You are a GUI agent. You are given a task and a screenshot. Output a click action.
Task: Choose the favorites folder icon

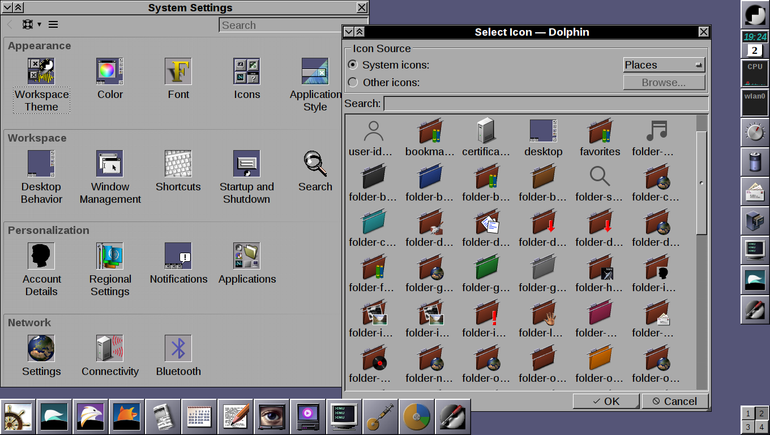[600, 137]
